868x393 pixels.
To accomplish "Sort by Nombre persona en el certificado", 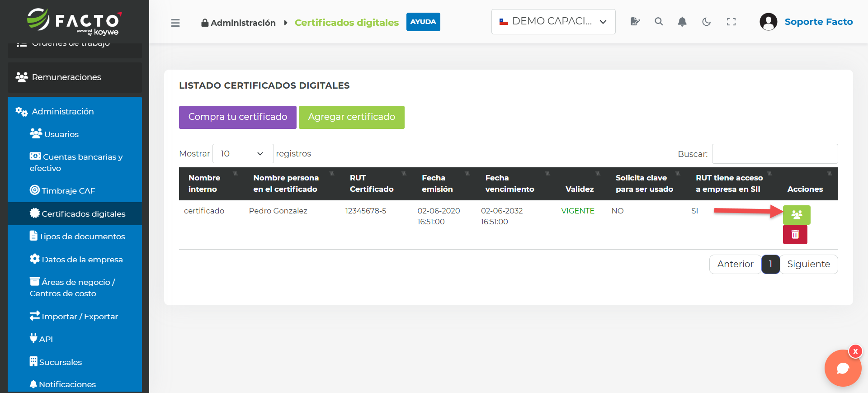I will (292, 184).
